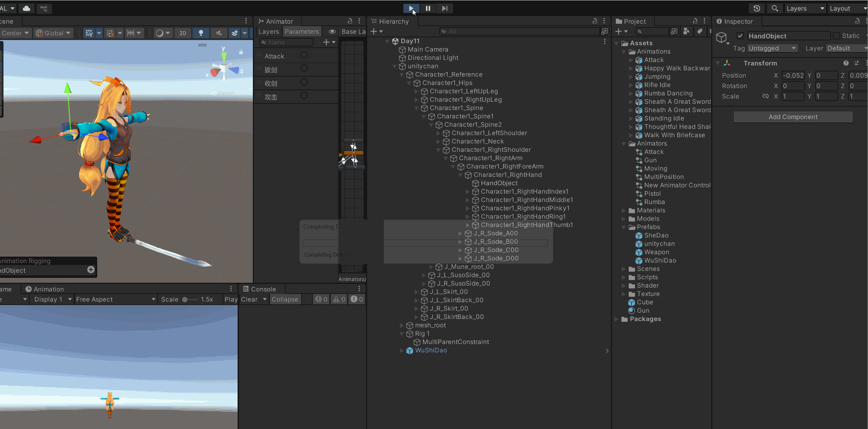Collapse the Animations folder in Project
Viewport: 868px width, 429px height.
[624, 51]
